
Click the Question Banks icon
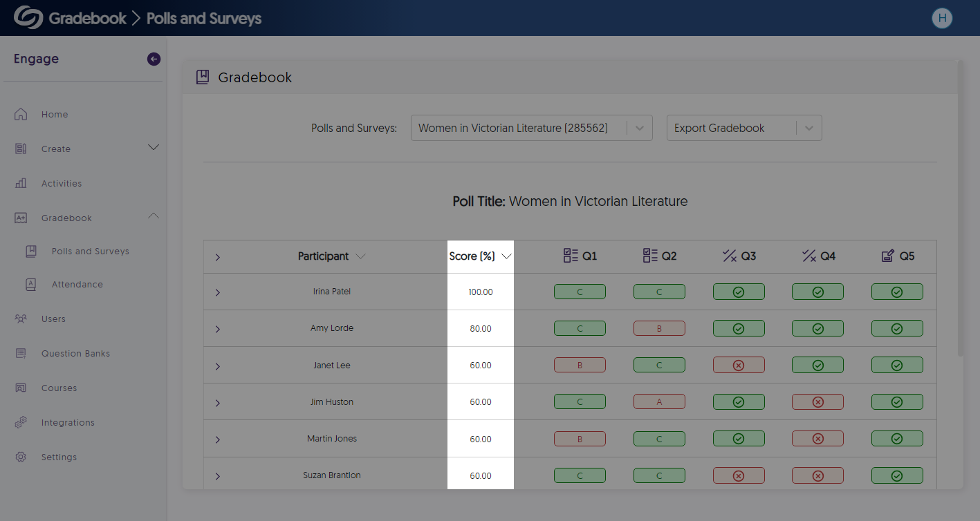(21, 354)
